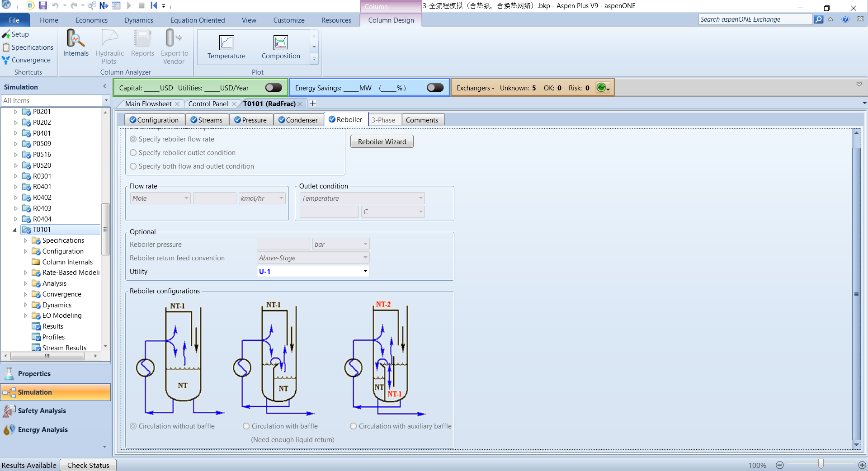Choose Circulation with baffle configuration

click(x=246, y=426)
